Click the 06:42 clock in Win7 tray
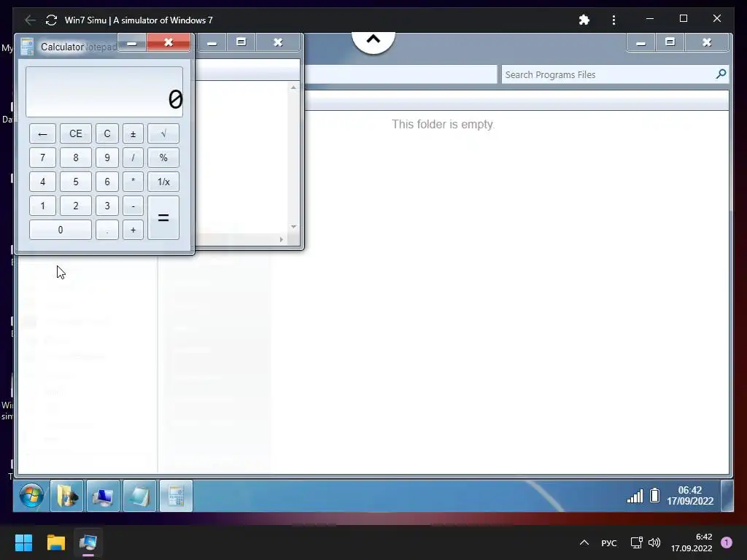 690,496
